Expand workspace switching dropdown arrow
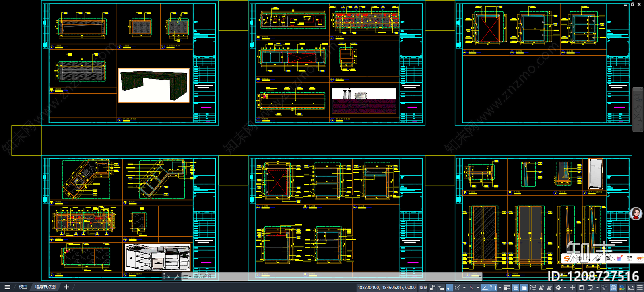The height and width of the screenshot is (292, 644). 565,288
